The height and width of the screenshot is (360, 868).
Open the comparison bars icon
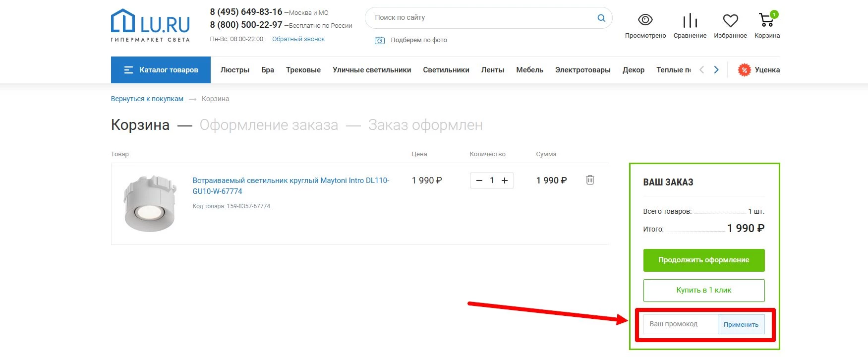point(690,20)
